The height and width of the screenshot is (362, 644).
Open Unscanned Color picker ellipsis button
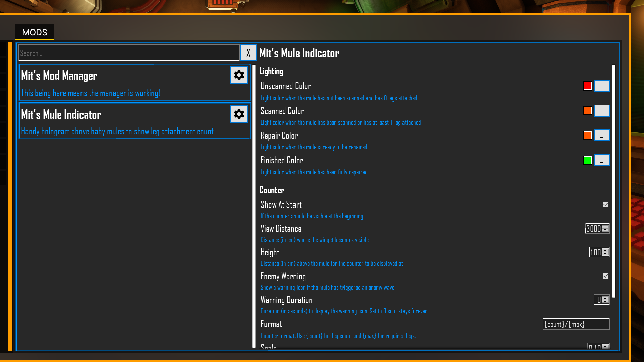coord(602,86)
